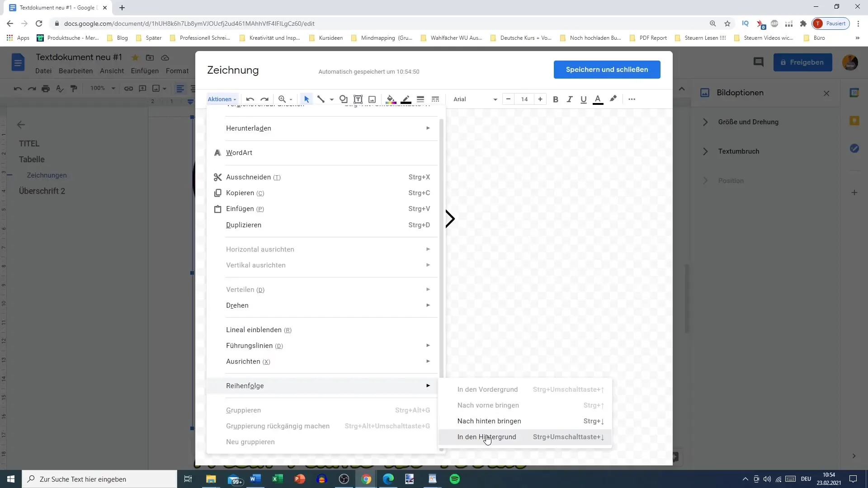Click the Bold formatting icon
Image resolution: width=868 pixels, height=488 pixels.
556,99
